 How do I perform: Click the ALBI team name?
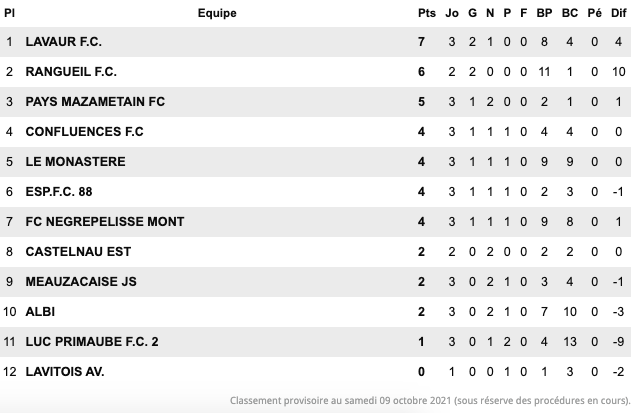pos(40,311)
